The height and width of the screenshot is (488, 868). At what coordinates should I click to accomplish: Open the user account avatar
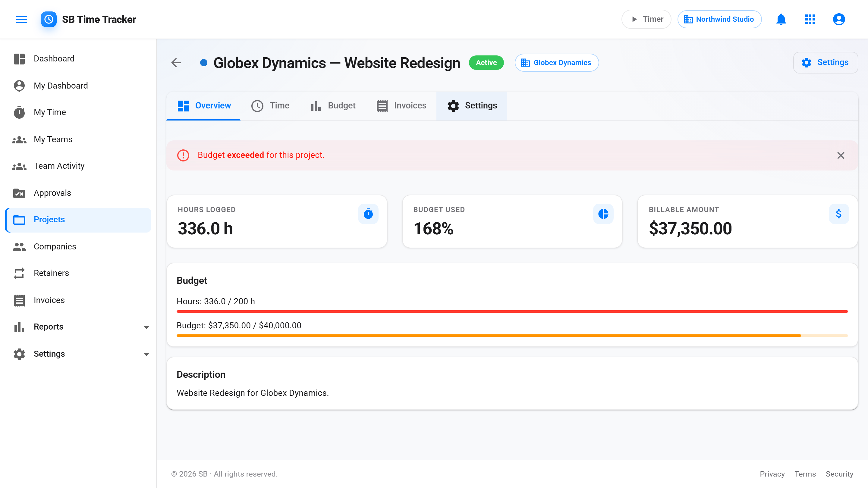click(x=839, y=19)
